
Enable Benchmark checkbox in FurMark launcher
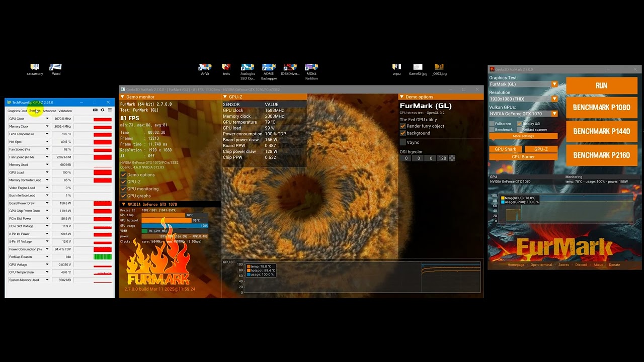(x=492, y=130)
